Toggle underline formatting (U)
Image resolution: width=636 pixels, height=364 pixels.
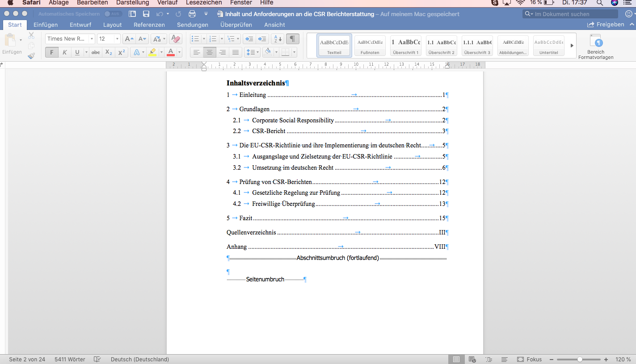[77, 52]
